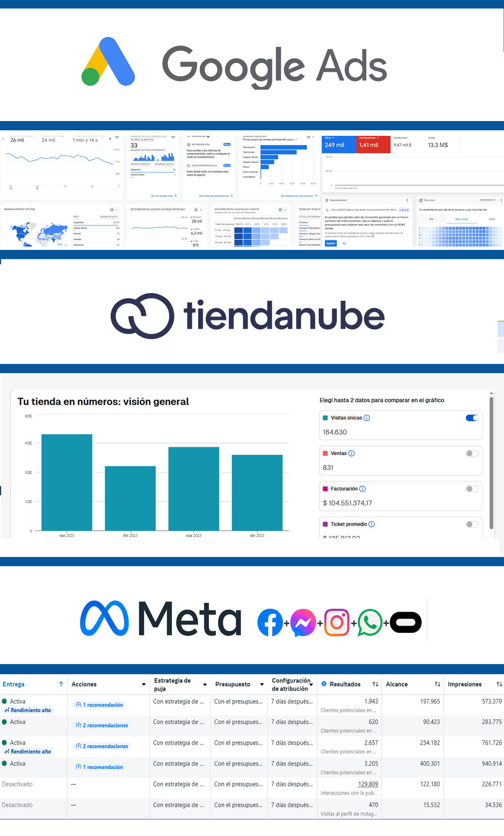504x836 pixels.
Task: Select the Coste metric tile
Action: tap(442, 144)
